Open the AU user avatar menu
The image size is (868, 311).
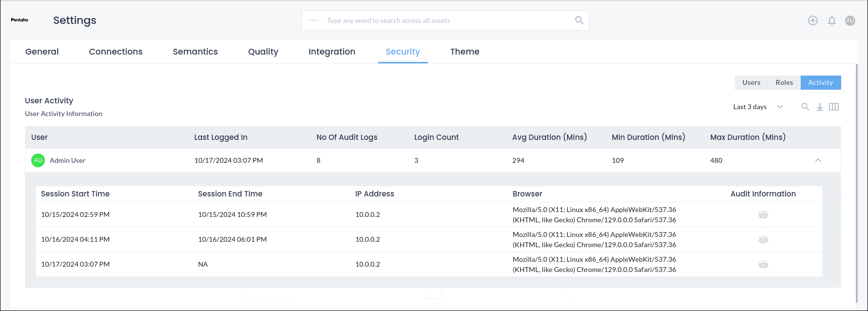pos(850,20)
